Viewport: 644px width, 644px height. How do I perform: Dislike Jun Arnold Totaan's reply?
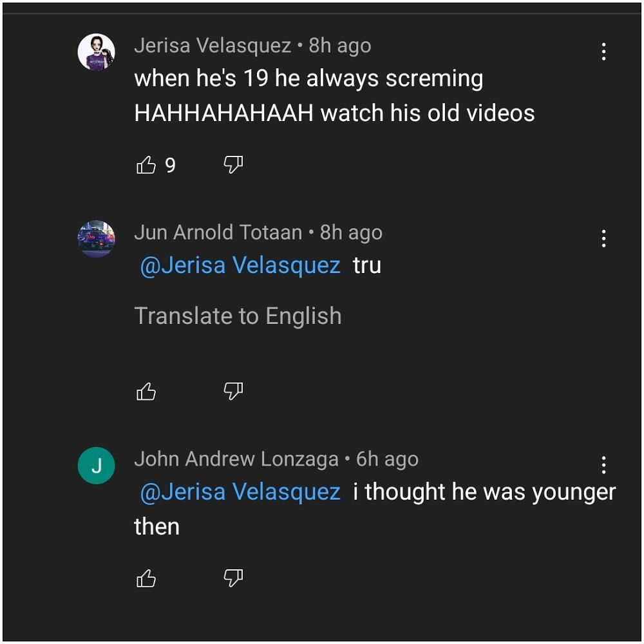point(233,391)
